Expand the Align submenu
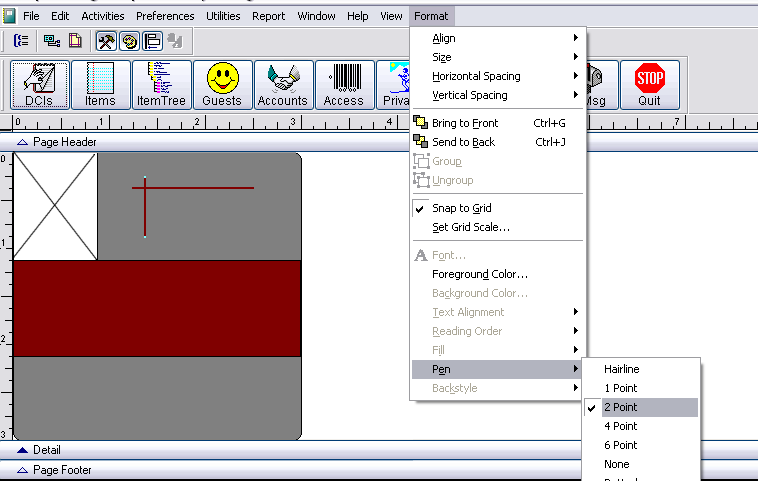 (x=497, y=38)
